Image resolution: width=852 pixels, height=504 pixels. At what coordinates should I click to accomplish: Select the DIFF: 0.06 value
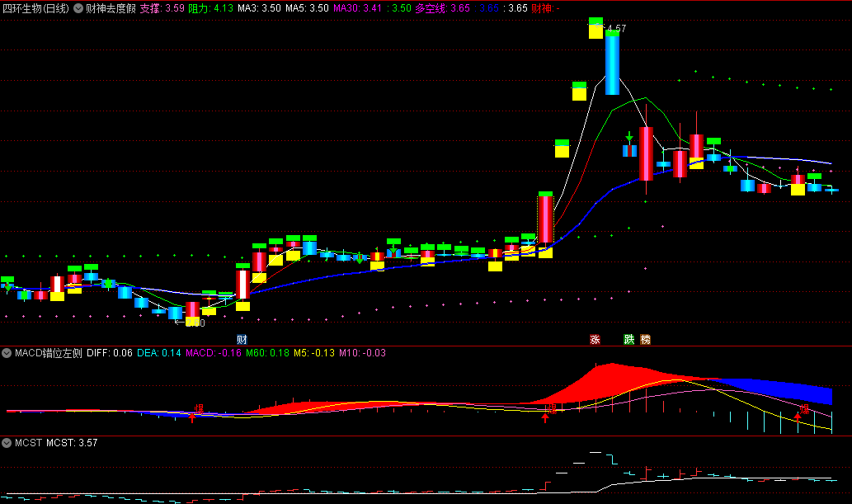coord(109,353)
